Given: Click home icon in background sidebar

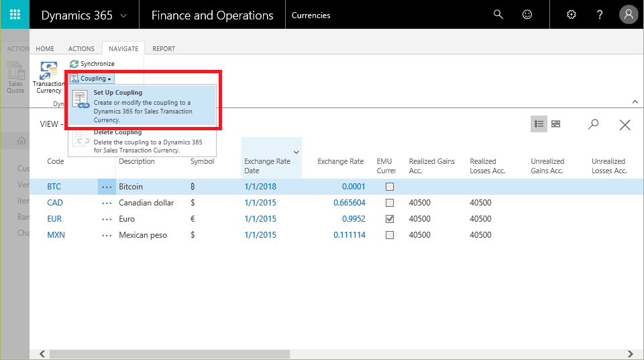Looking at the screenshot, I should [21, 140].
